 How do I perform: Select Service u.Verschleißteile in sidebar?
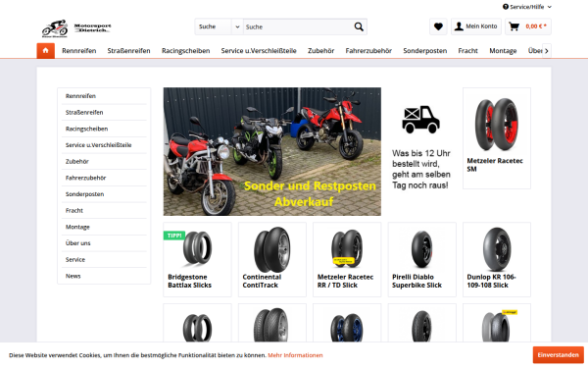tap(104, 145)
